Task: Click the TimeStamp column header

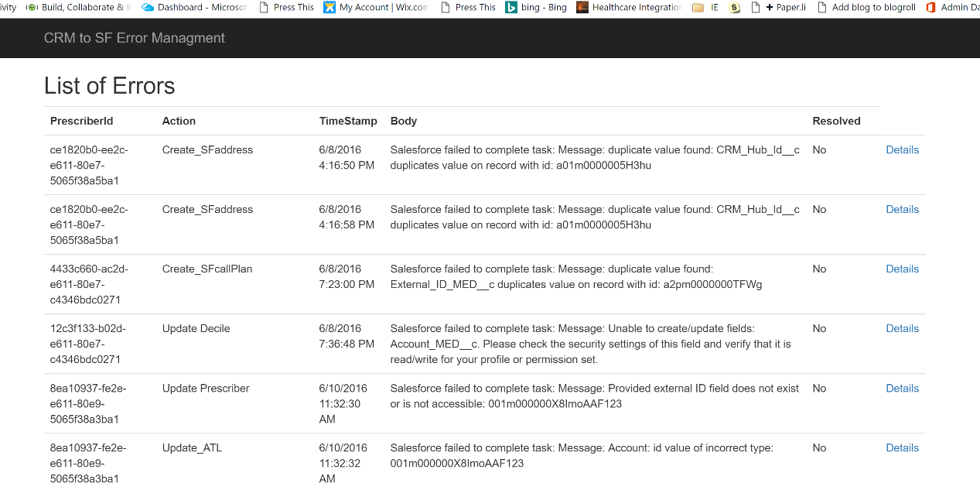Action: pyautogui.click(x=348, y=121)
